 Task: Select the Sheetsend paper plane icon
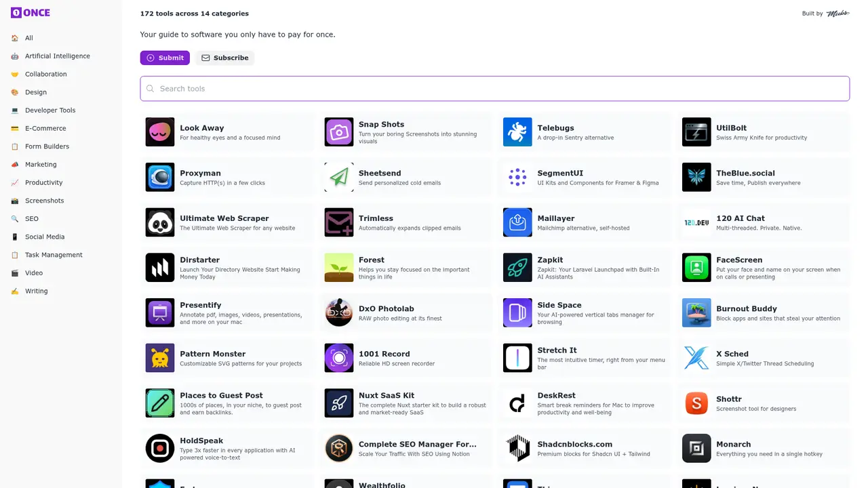(x=339, y=178)
